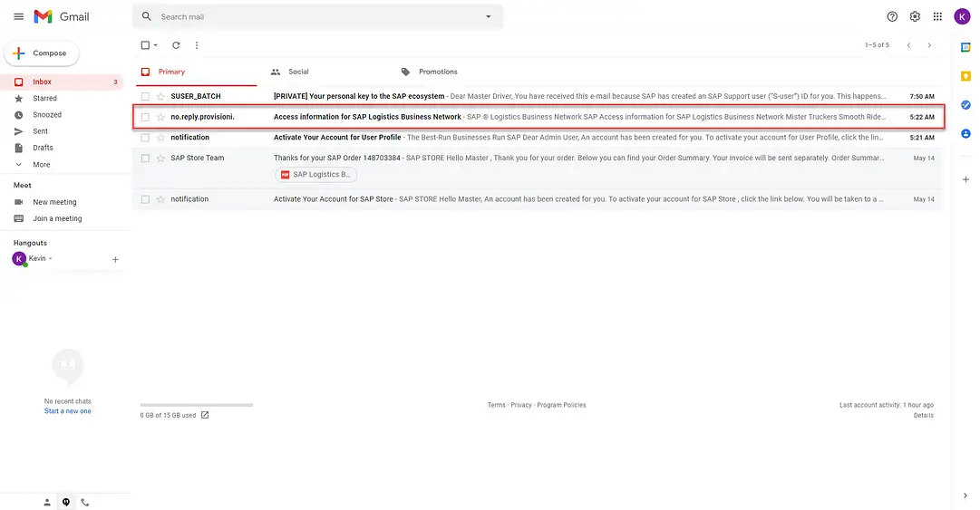The image size is (980, 510).
Task: Add a Hangouts contact with plus icon
Action: (115, 259)
